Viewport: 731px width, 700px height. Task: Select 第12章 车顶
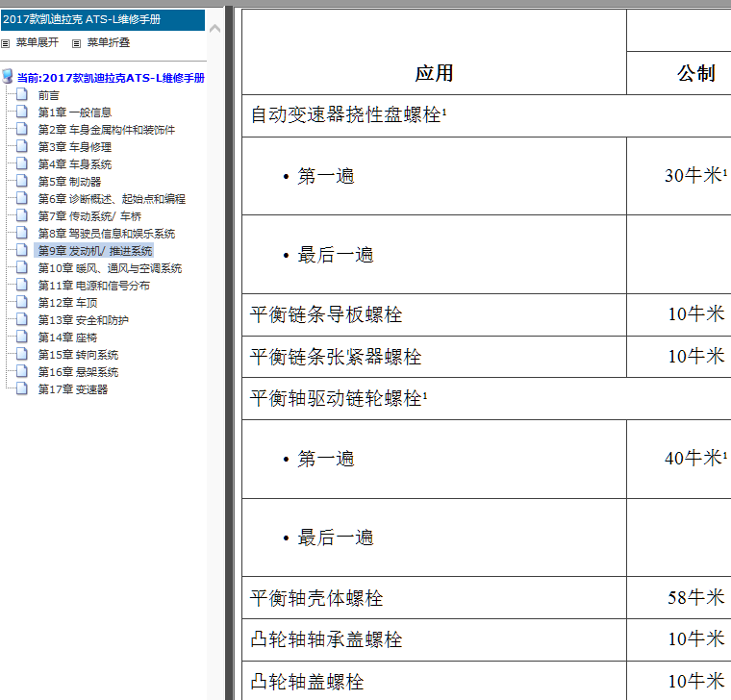coord(67,303)
